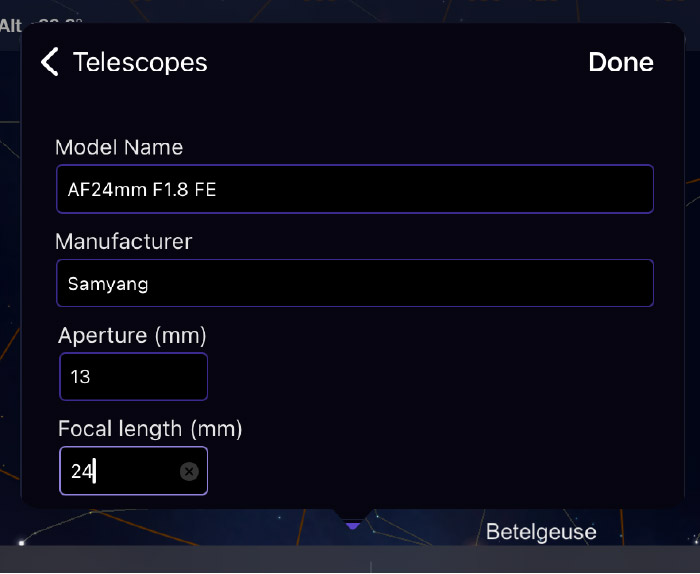Click the Manufacturer label text
This screenshot has width=700, height=574.
coord(124,241)
